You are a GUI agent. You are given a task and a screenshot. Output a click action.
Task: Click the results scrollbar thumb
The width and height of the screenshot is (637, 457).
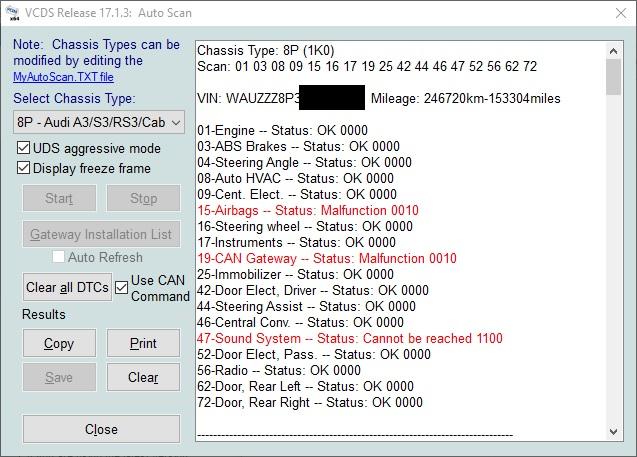pyautogui.click(x=613, y=77)
